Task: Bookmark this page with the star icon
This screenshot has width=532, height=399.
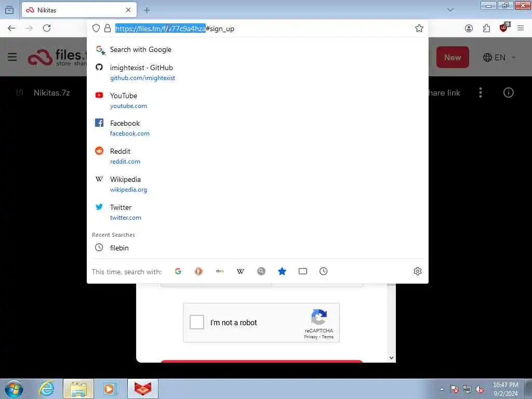Action: click(419, 28)
